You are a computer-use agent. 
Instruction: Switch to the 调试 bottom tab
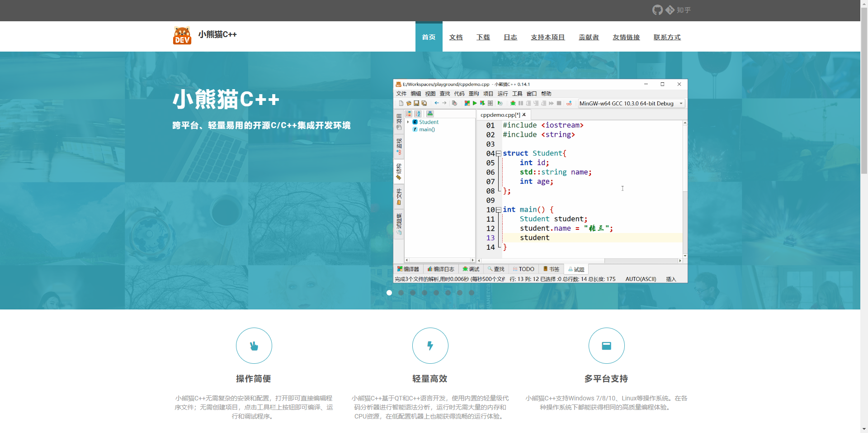point(471,269)
